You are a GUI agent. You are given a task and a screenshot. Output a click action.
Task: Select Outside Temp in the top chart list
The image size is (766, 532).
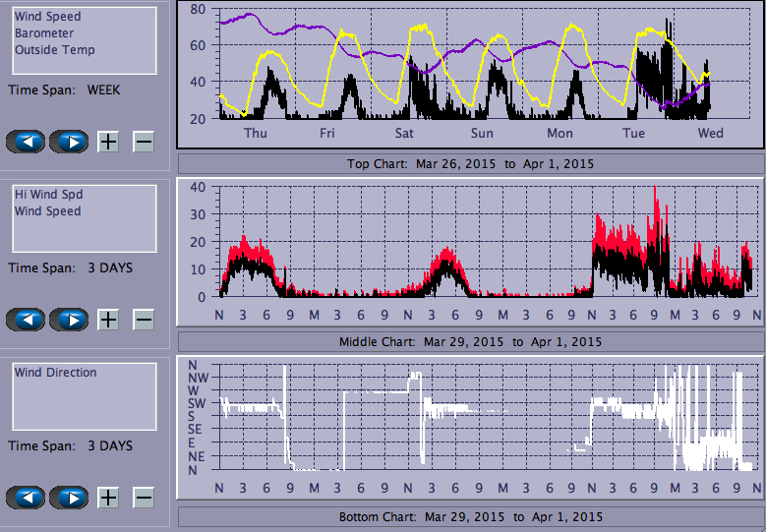(x=54, y=50)
